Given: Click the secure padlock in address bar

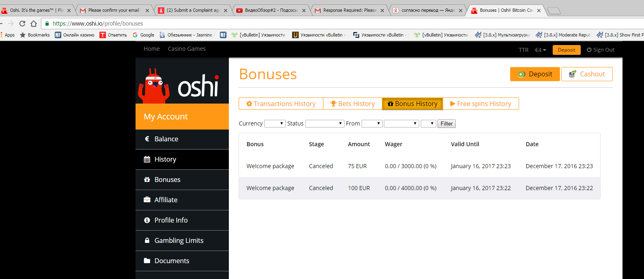Looking at the screenshot, I should coord(47,24).
